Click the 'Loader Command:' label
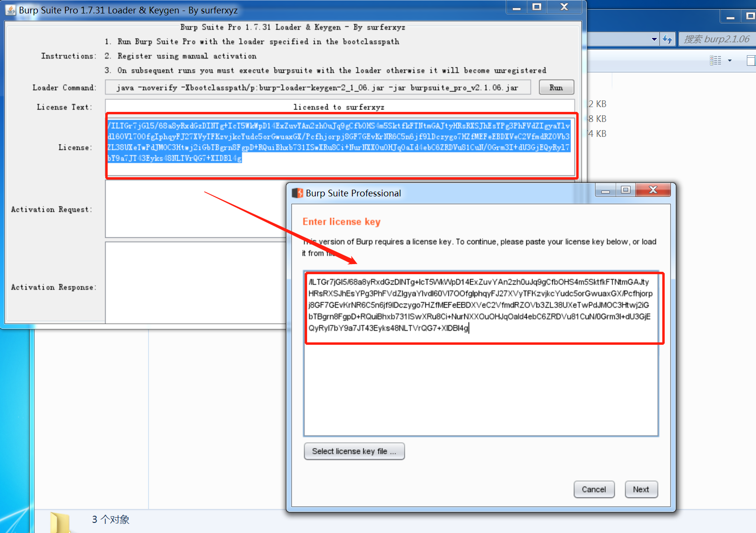756x533 pixels. tap(64, 88)
